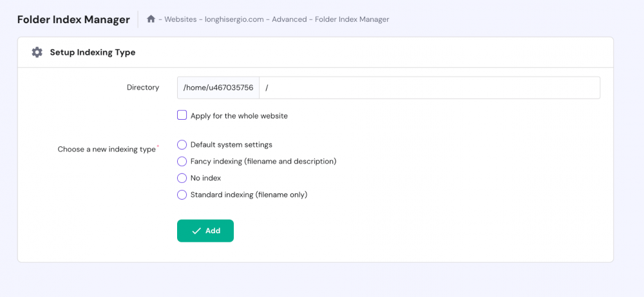644x297 pixels.
Task: Select the Default system settings radio option
Action: click(182, 145)
